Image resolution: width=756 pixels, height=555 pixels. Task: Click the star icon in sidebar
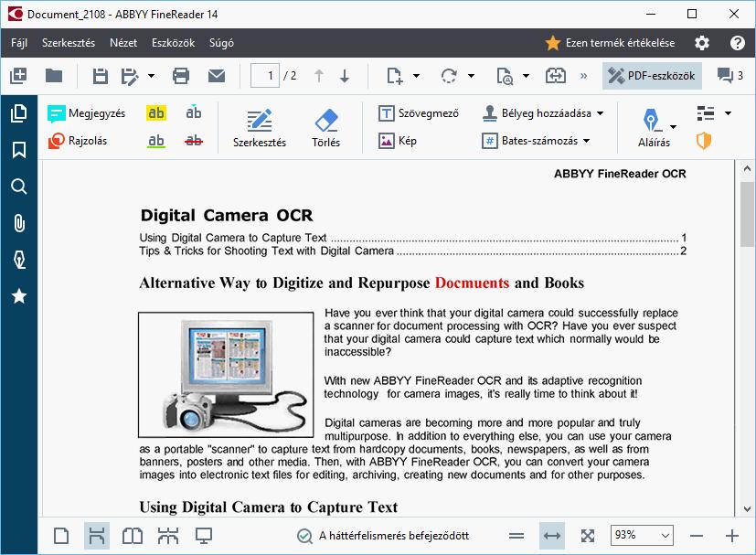(x=19, y=295)
